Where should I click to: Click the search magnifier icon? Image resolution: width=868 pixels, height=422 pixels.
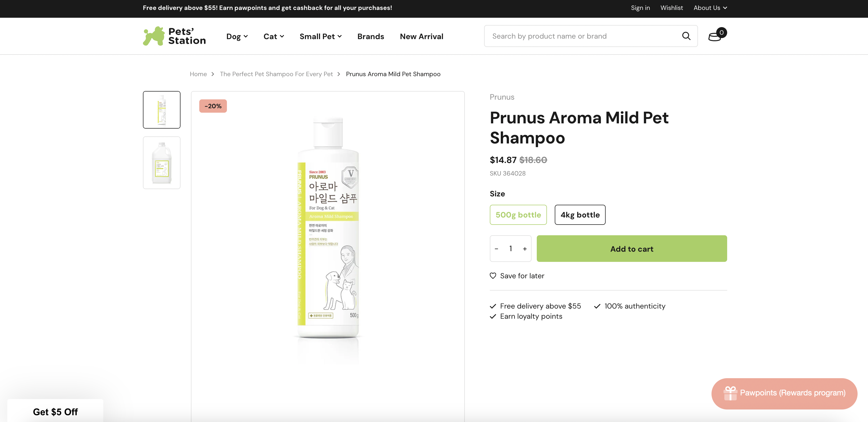point(686,36)
